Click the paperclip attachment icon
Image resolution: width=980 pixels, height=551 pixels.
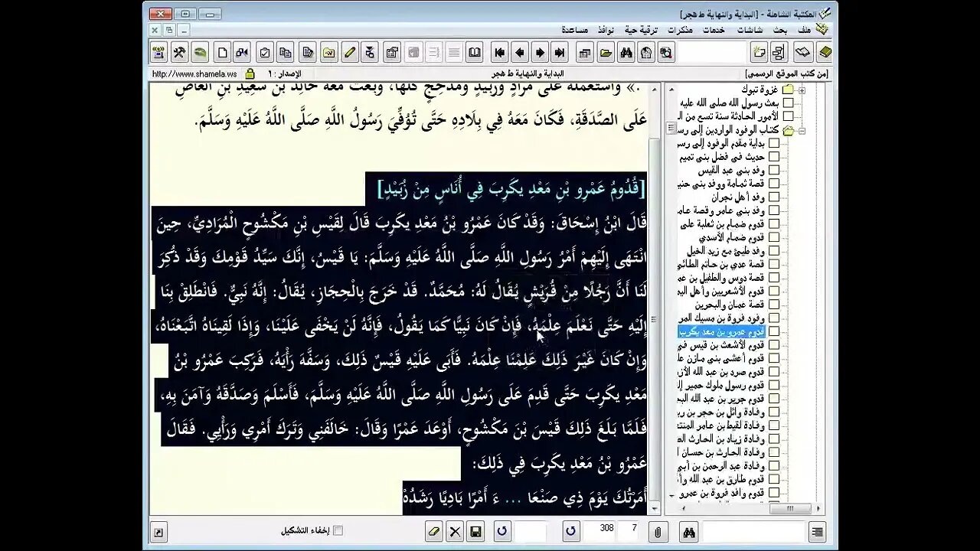658,532
